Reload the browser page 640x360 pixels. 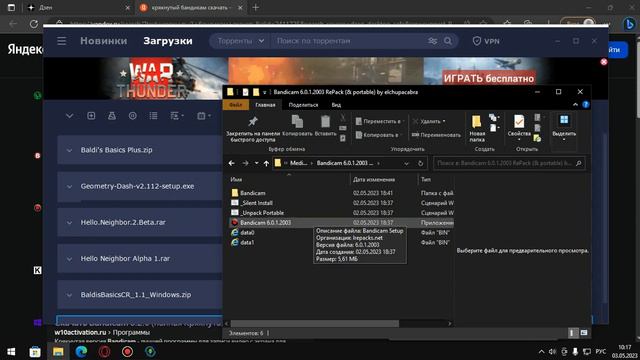coord(33,24)
